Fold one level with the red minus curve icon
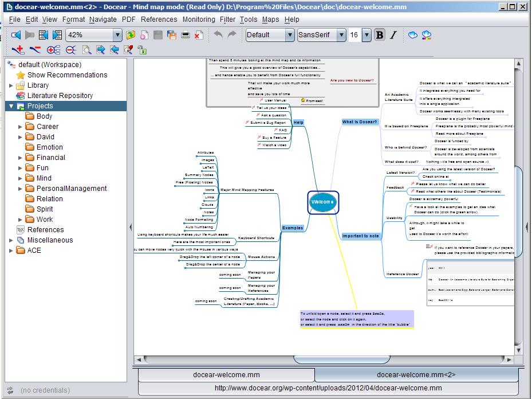 [x=35, y=50]
